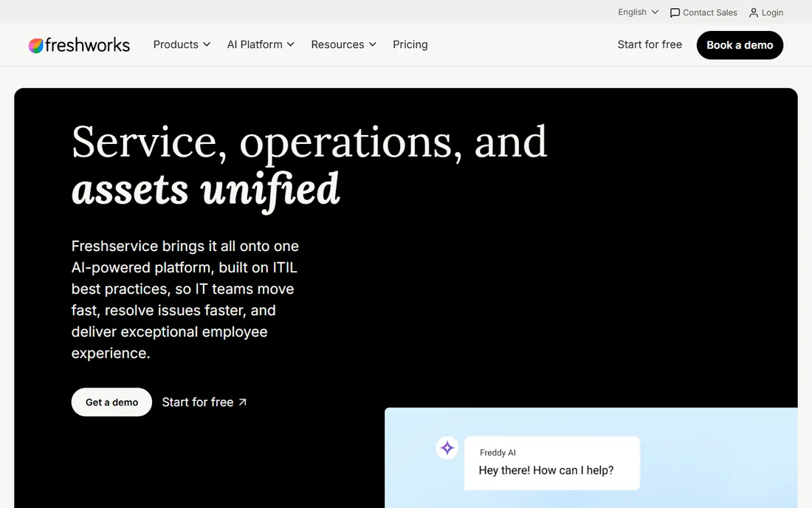Click the chevron next to English
Screen dimensions: 812x508
(x=655, y=12)
